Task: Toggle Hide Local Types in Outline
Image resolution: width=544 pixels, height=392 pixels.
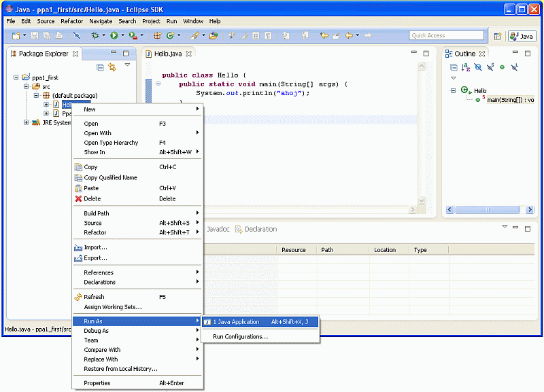Action: pyautogui.click(x=515, y=67)
